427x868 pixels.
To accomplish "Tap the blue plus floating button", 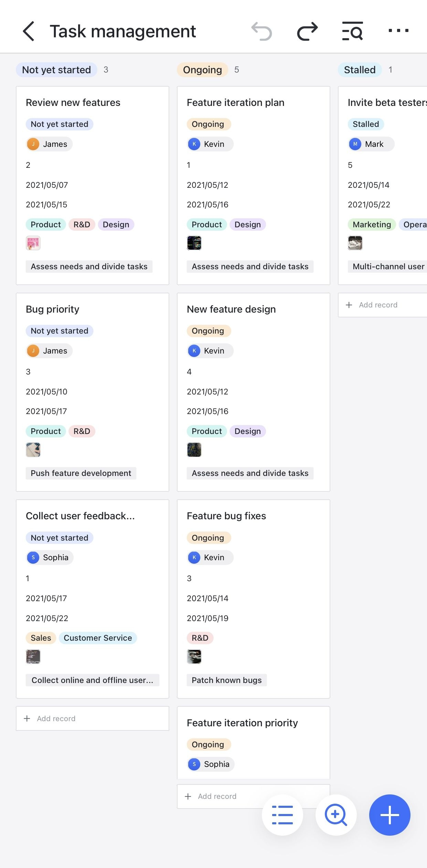I will tap(389, 815).
